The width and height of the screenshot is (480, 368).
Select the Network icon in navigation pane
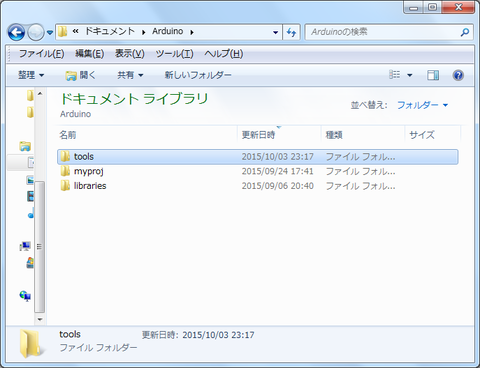pyautogui.click(x=25, y=295)
